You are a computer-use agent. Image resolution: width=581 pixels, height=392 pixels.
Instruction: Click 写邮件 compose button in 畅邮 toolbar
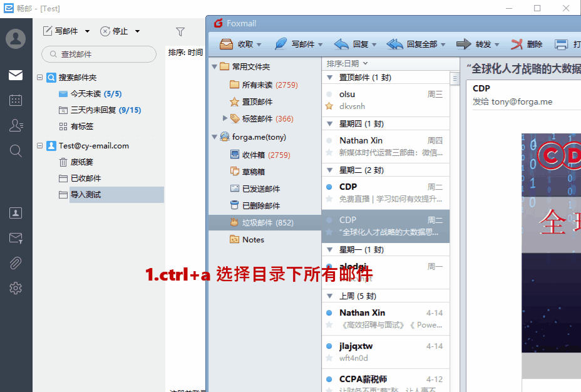(x=61, y=31)
